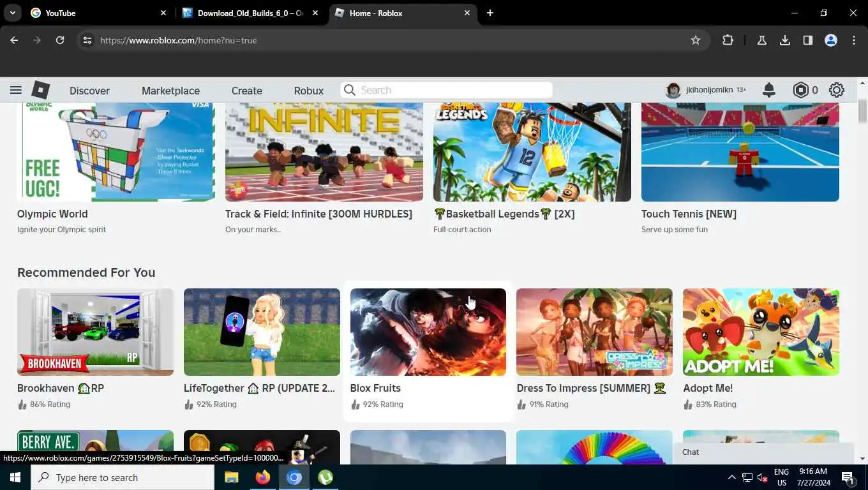Switch to the Download_Old_Builds_6_0 tab
The height and width of the screenshot is (490, 868).
pos(250,13)
